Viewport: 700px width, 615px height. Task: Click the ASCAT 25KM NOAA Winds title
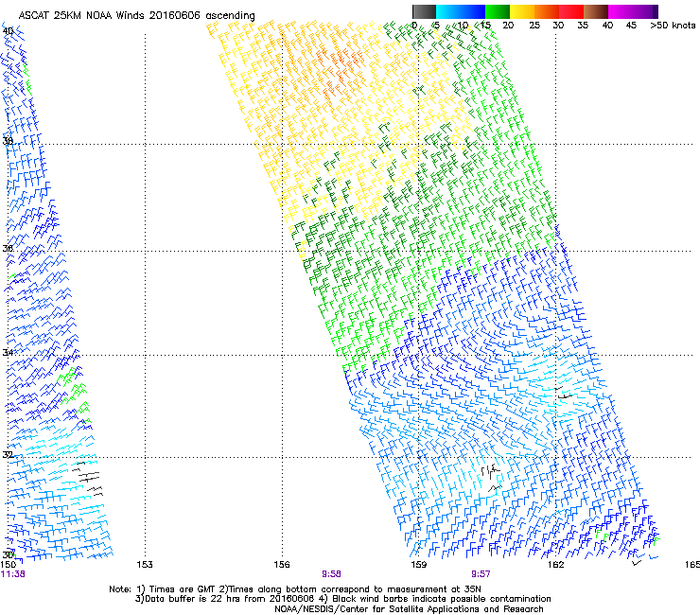(x=136, y=16)
